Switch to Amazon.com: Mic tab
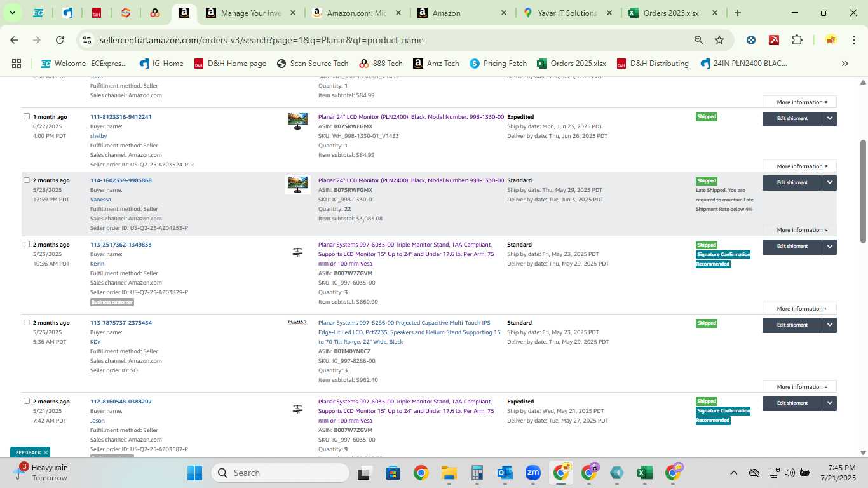The height and width of the screenshot is (488, 868). click(356, 13)
